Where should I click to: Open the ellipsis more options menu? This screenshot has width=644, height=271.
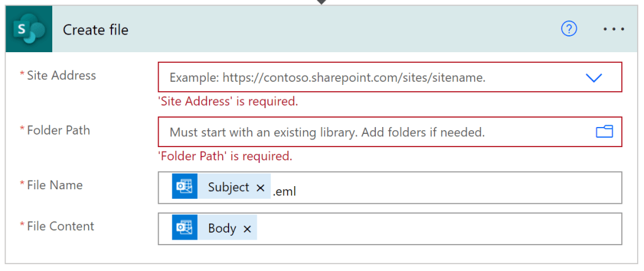pyautogui.click(x=613, y=30)
